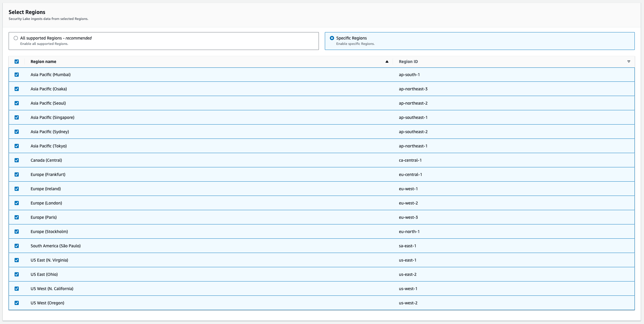The width and height of the screenshot is (644, 324).
Task: Click the Europe (Frankfurt) region name
Action: pyautogui.click(x=48, y=174)
